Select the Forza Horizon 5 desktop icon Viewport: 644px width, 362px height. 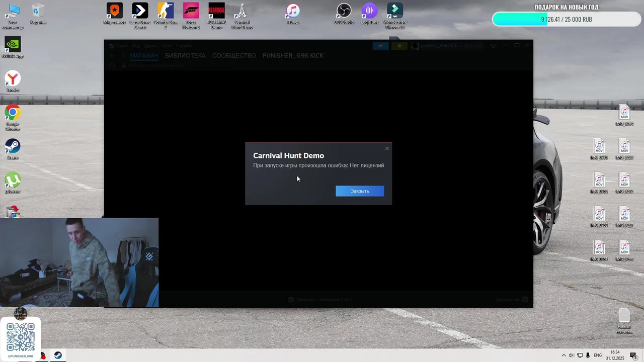191,16
